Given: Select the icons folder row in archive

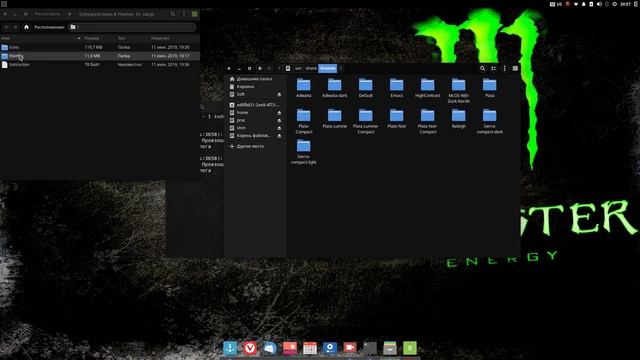Looking at the screenshot, I should (100, 47).
